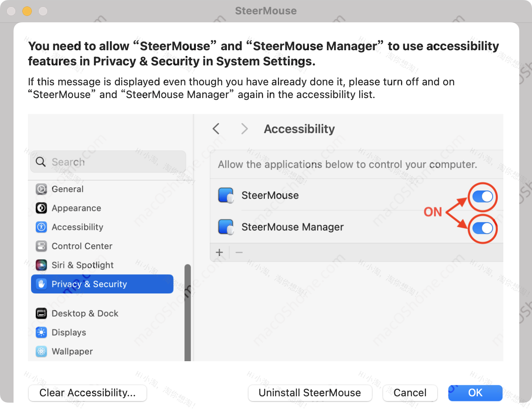Open the Accessibility sidebar icon
The height and width of the screenshot is (417, 532).
click(41, 227)
